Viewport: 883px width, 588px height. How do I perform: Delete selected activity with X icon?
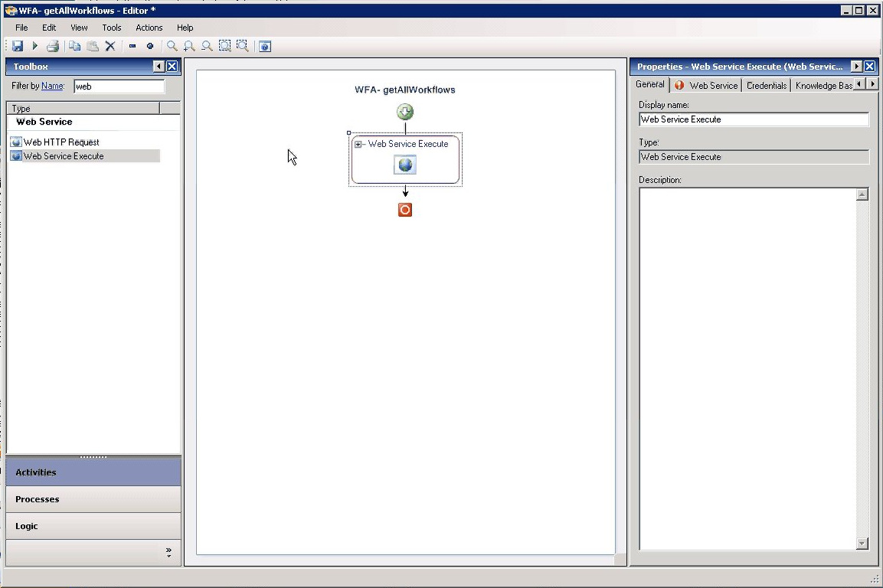110,46
